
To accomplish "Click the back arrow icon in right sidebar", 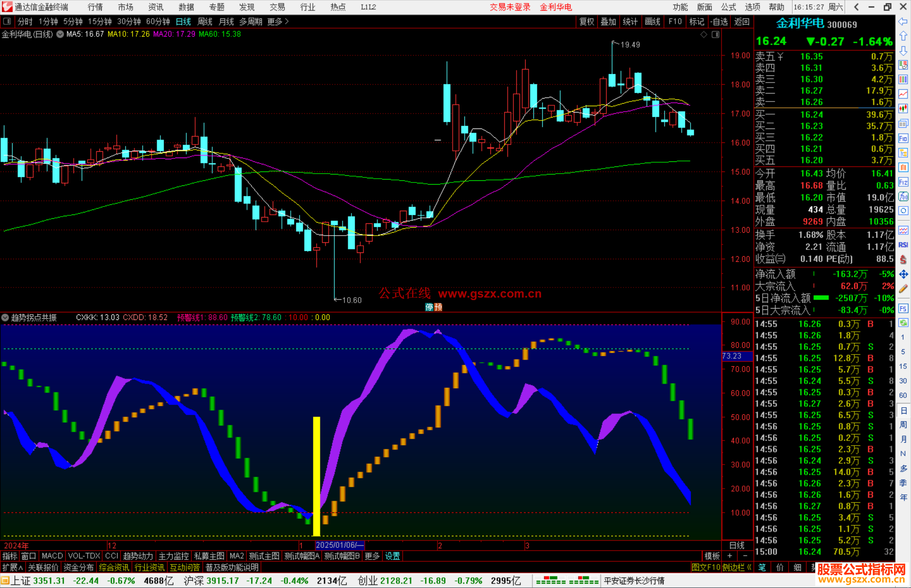I will pyautogui.click(x=903, y=21).
